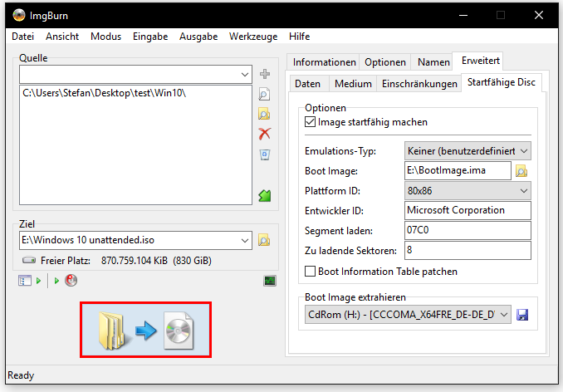Switch to the Namen tab
563x392 pixels.
click(433, 62)
